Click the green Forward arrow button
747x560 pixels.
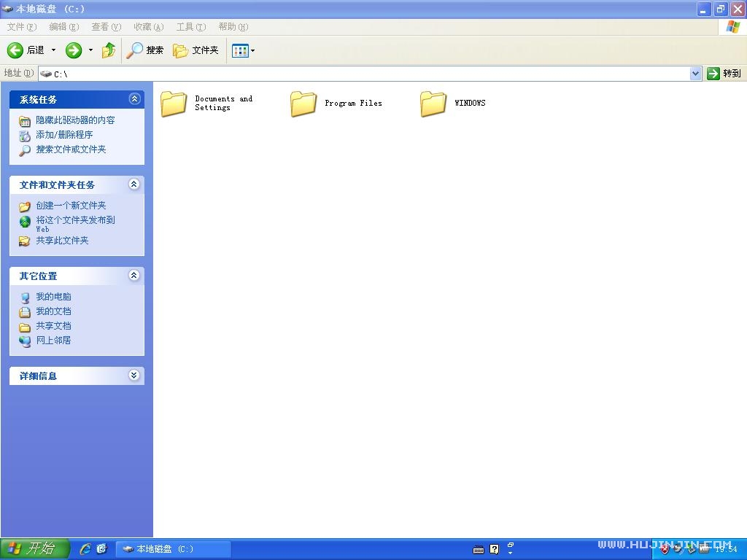click(74, 50)
